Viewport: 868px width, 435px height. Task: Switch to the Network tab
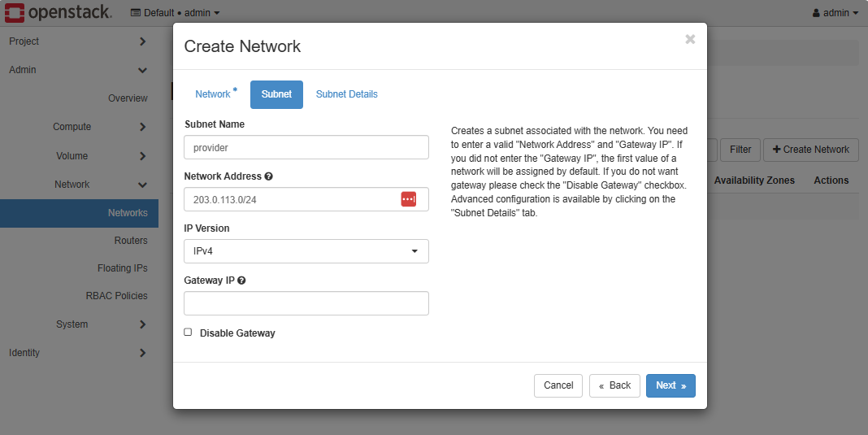(x=213, y=94)
